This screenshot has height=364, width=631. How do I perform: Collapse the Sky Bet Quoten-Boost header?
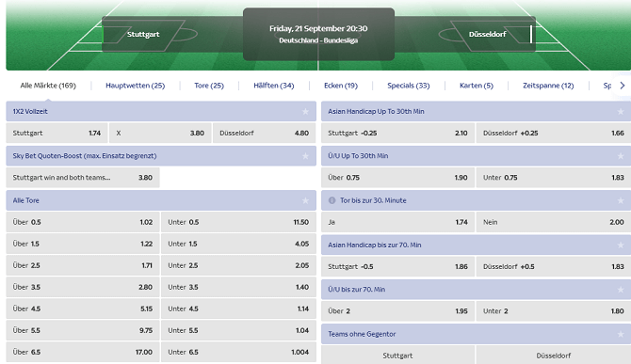[x=161, y=156]
